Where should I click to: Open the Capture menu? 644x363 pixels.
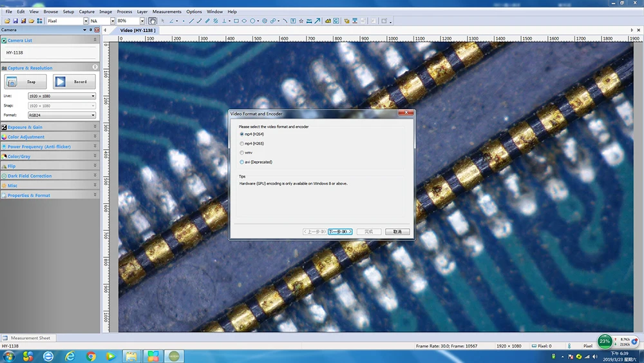(87, 12)
